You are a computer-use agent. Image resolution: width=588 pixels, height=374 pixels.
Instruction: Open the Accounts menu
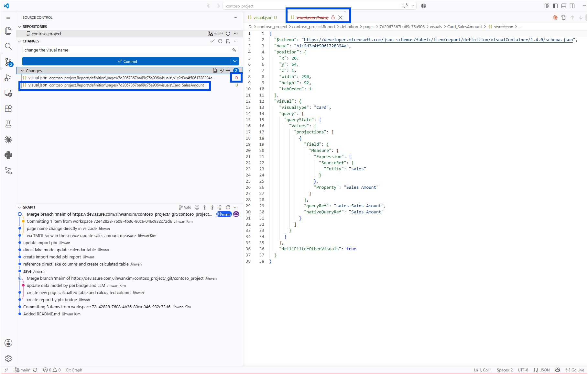pos(8,343)
